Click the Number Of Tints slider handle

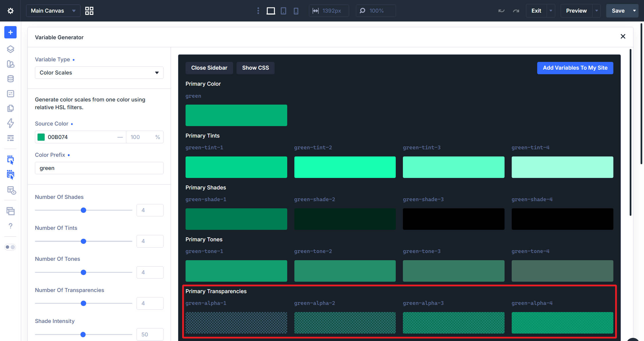point(83,241)
